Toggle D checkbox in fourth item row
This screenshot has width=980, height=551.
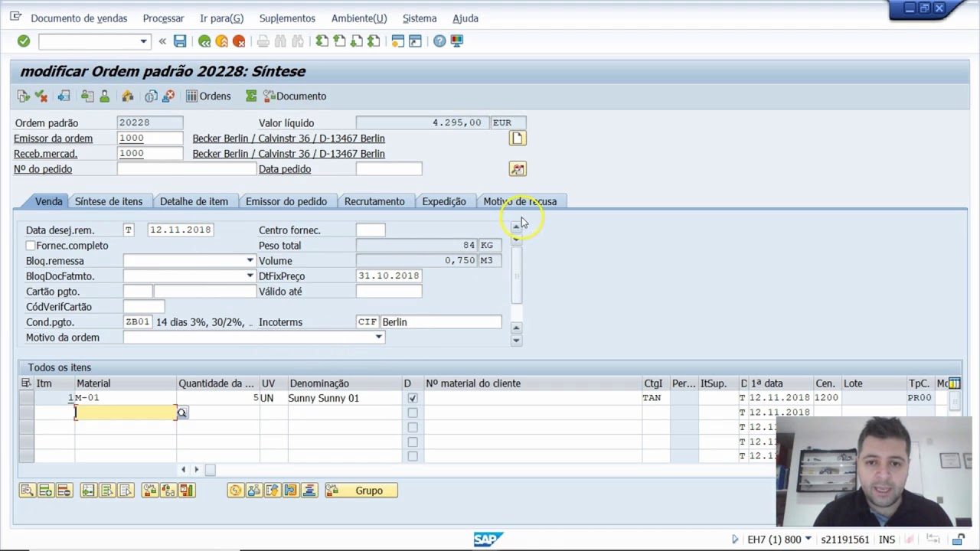(413, 442)
